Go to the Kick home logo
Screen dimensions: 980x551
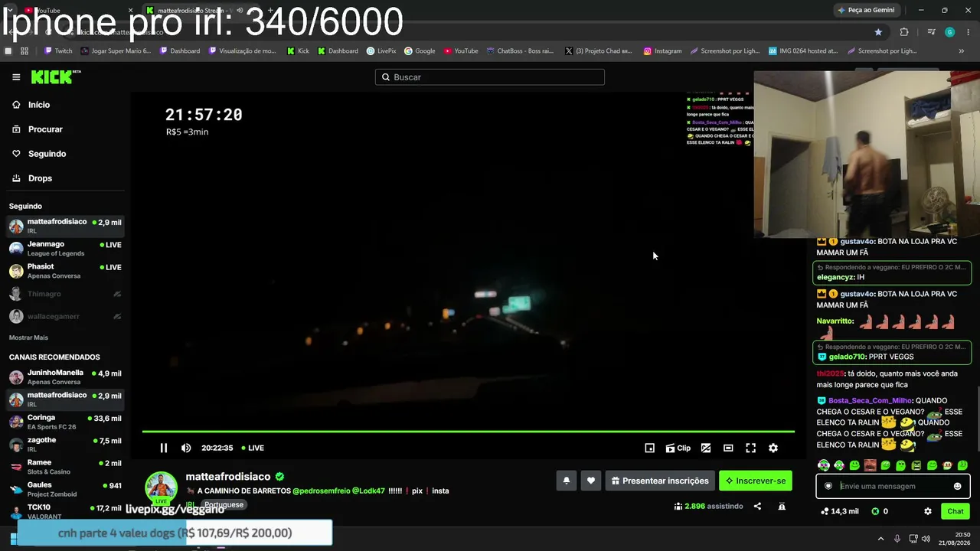pyautogui.click(x=55, y=77)
